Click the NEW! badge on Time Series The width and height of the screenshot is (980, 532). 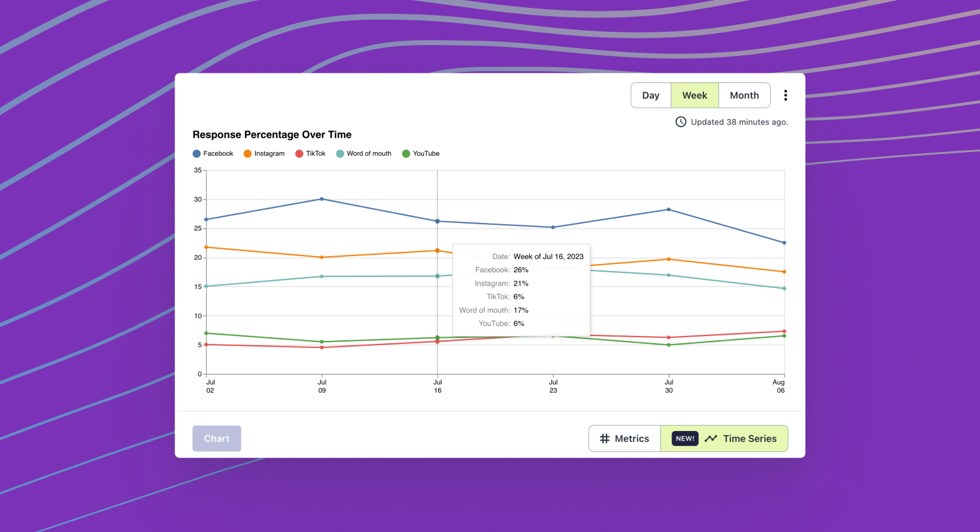pyautogui.click(x=685, y=439)
